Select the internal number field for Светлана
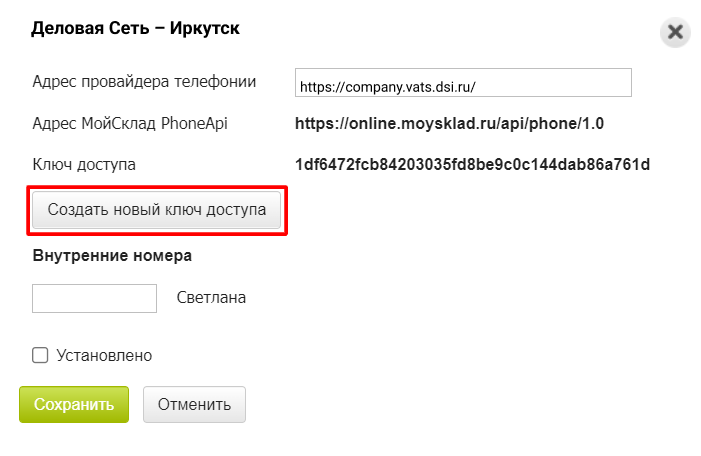Image resolution: width=701 pixels, height=456 pixels. point(94,298)
